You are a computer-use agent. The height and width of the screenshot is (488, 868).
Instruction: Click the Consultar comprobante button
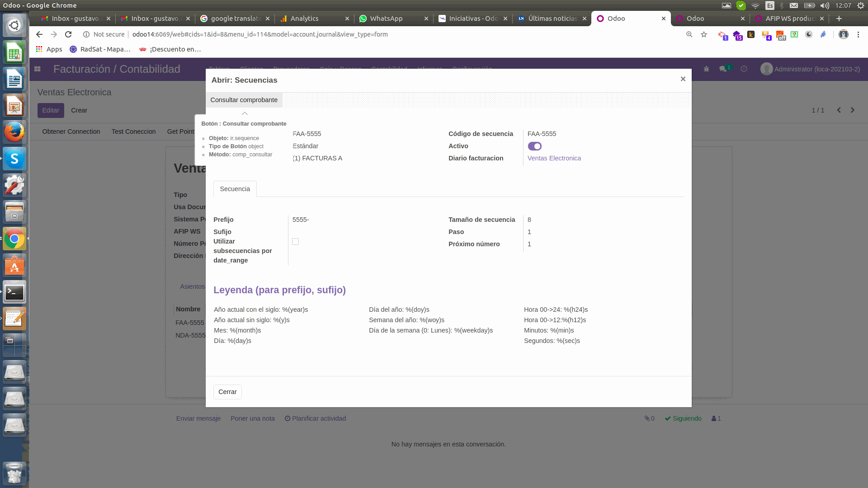244,100
